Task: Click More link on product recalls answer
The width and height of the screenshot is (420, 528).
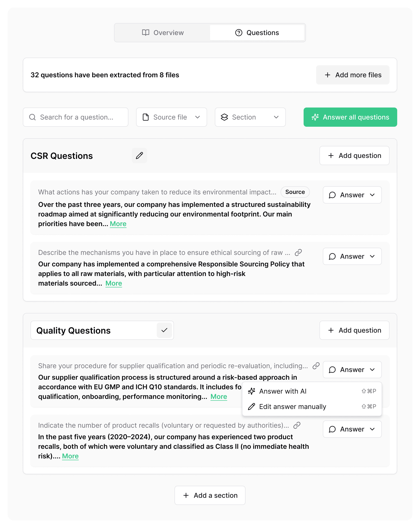Action: (70, 456)
